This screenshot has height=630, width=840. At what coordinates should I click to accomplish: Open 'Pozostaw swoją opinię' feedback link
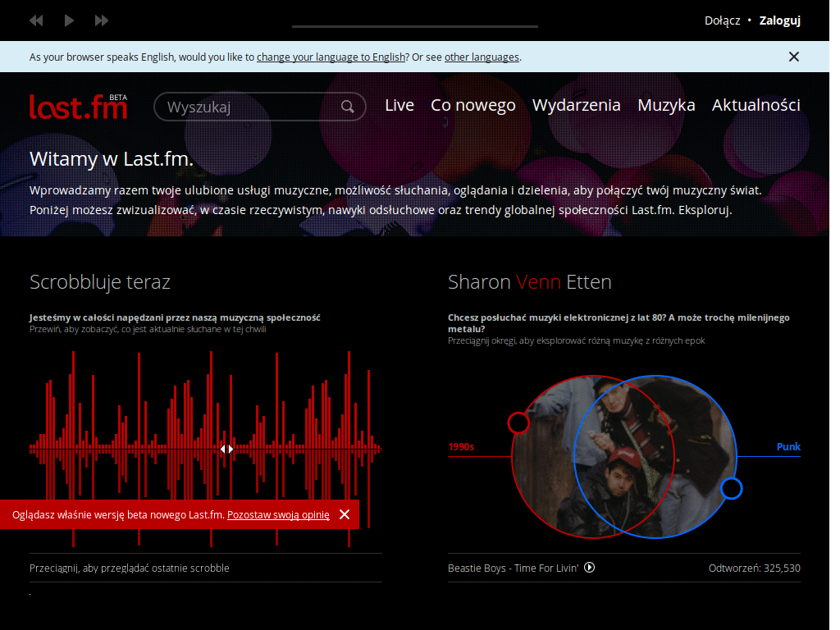278,515
